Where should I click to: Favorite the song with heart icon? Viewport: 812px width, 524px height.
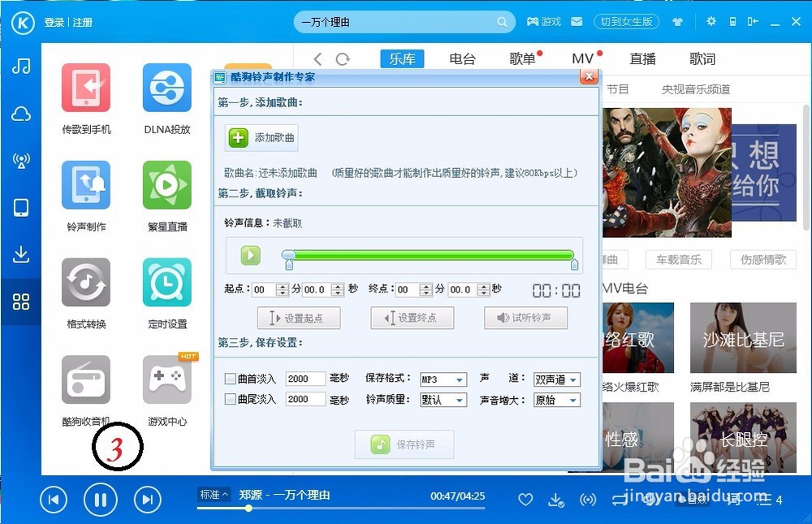pyautogui.click(x=525, y=500)
